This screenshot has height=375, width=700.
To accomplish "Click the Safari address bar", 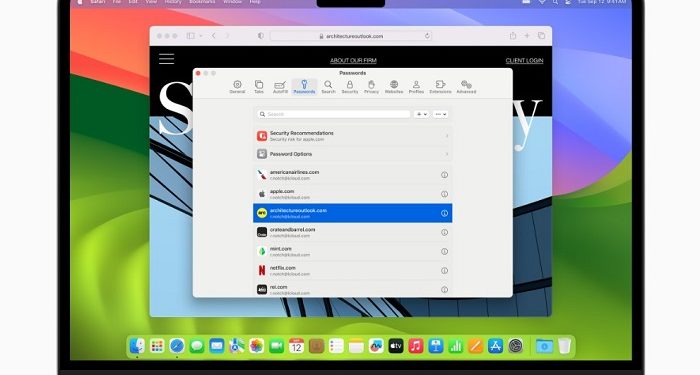I will tap(351, 36).
